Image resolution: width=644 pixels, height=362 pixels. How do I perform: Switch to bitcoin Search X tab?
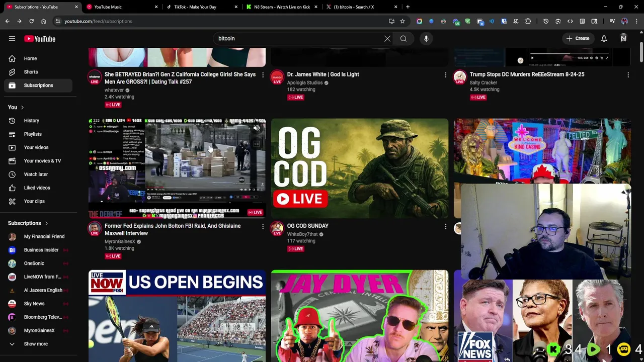click(x=361, y=7)
